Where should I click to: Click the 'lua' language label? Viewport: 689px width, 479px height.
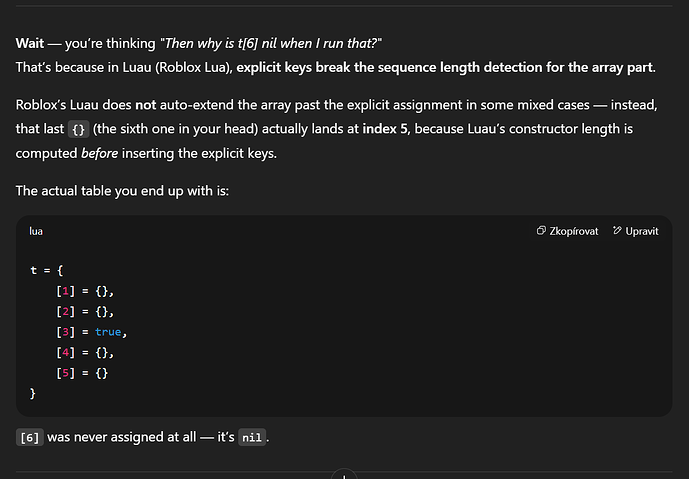(x=36, y=231)
